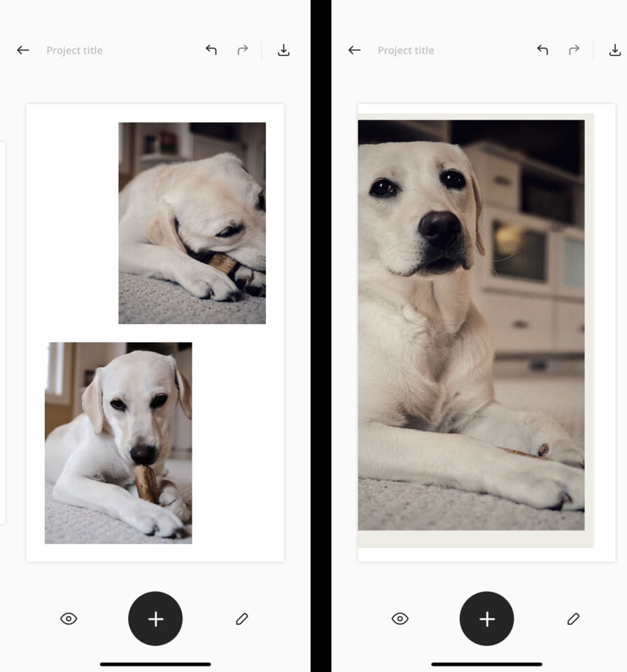
Task: Open pencil edit tool on right screen
Action: coord(573,619)
